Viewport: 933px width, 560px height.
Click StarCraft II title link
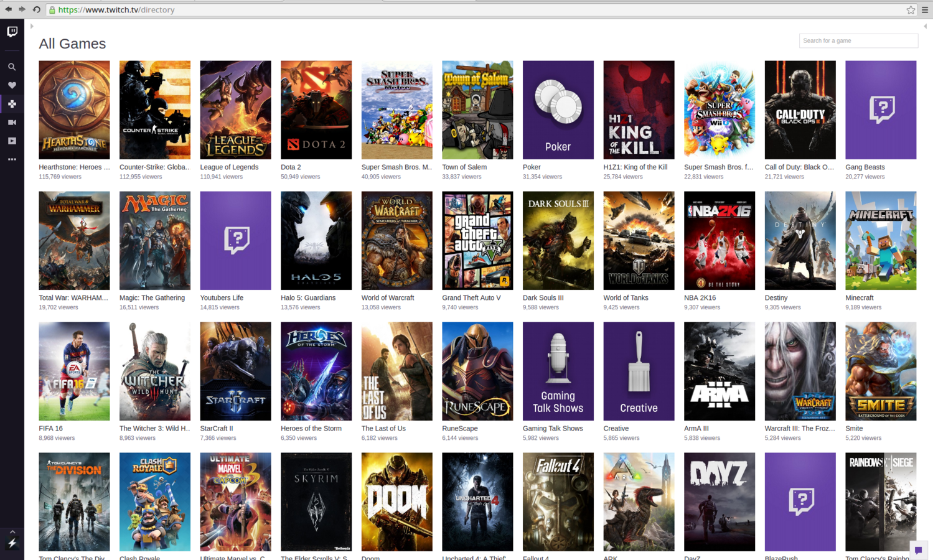(x=217, y=429)
